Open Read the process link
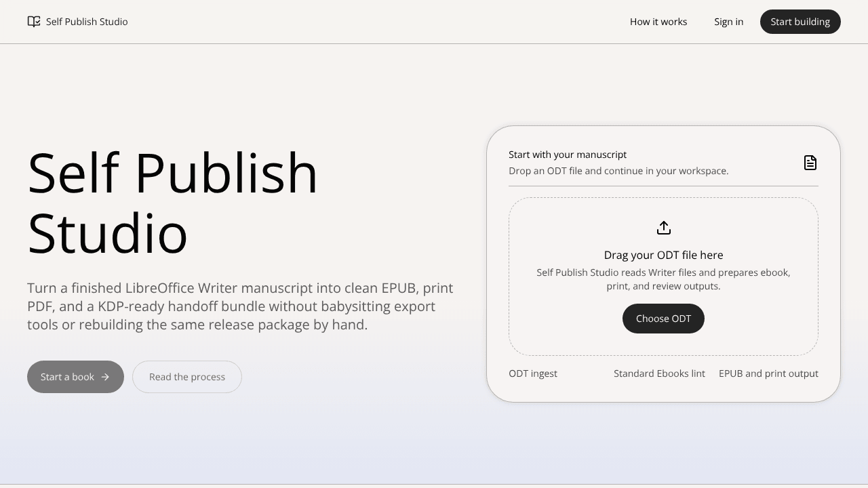Screen dimensions: 868x488 tap(187, 377)
